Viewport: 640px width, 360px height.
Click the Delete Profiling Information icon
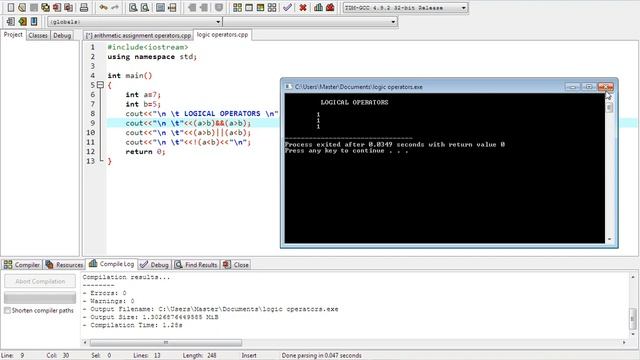tap(330, 7)
